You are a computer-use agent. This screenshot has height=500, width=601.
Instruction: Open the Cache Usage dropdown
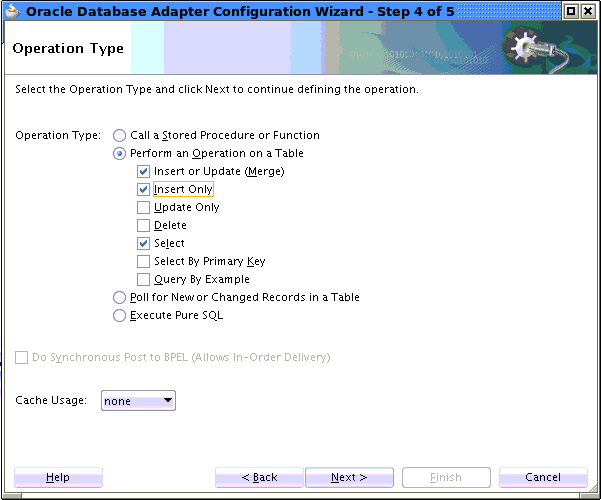tap(138, 401)
